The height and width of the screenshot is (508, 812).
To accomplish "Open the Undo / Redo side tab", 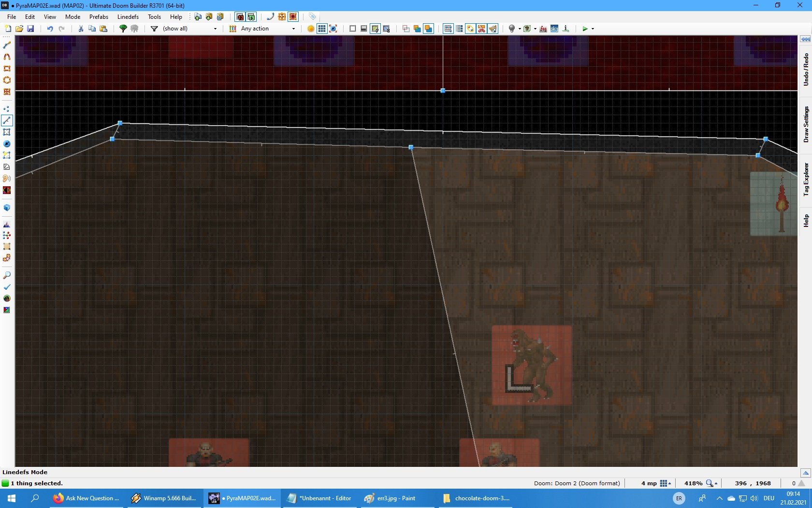I will (x=806, y=70).
